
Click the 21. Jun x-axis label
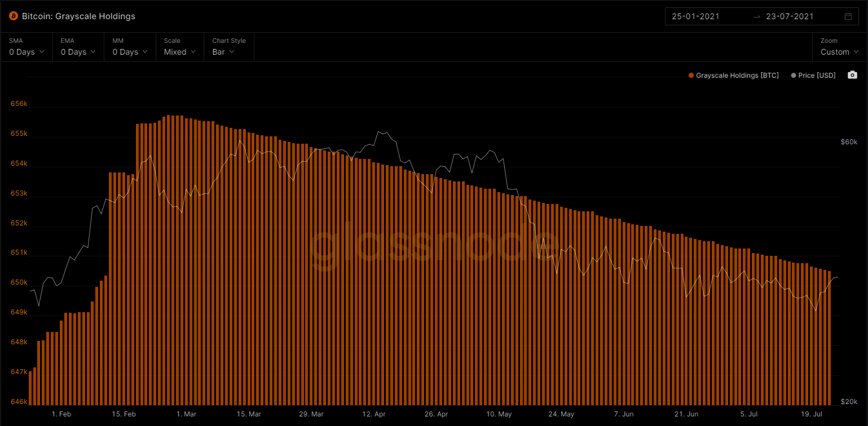point(686,414)
